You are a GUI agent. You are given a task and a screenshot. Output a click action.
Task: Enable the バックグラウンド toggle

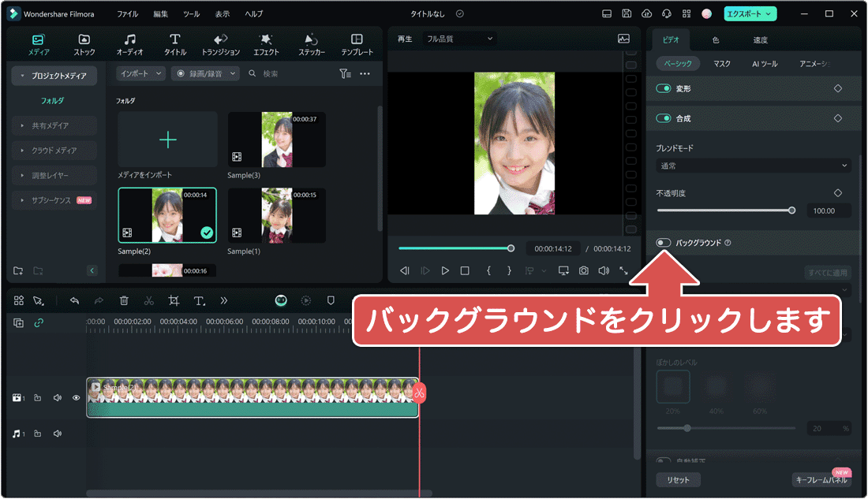tap(662, 243)
